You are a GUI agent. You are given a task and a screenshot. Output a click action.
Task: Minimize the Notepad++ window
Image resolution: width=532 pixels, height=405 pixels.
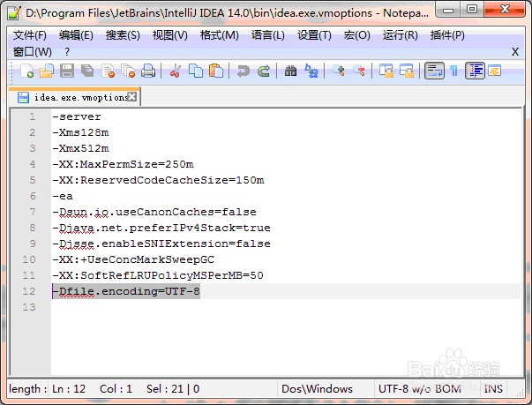[448, 10]
